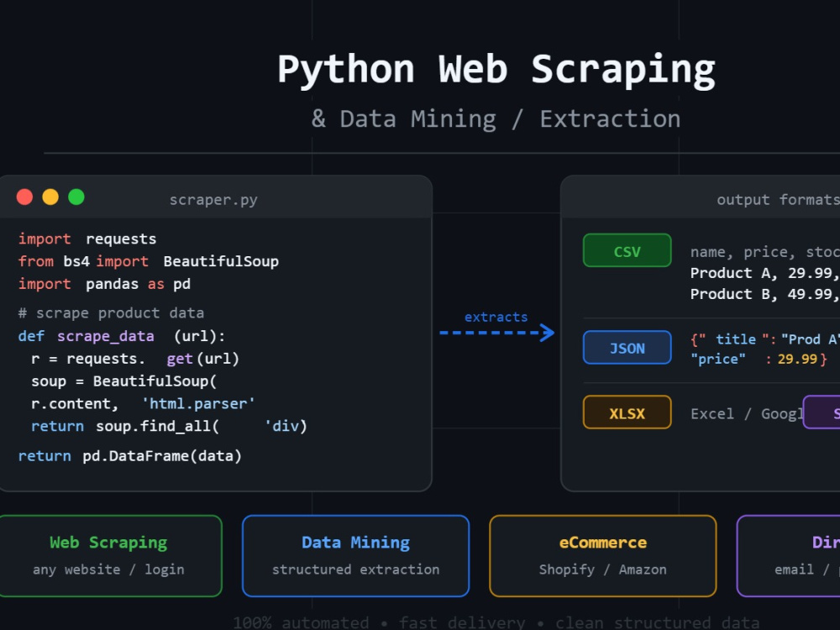Open the eCommerce service card

click(602, 556)
